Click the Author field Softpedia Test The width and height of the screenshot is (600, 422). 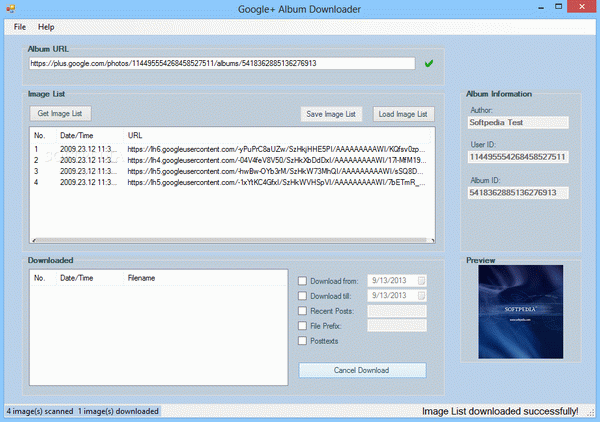518,122
